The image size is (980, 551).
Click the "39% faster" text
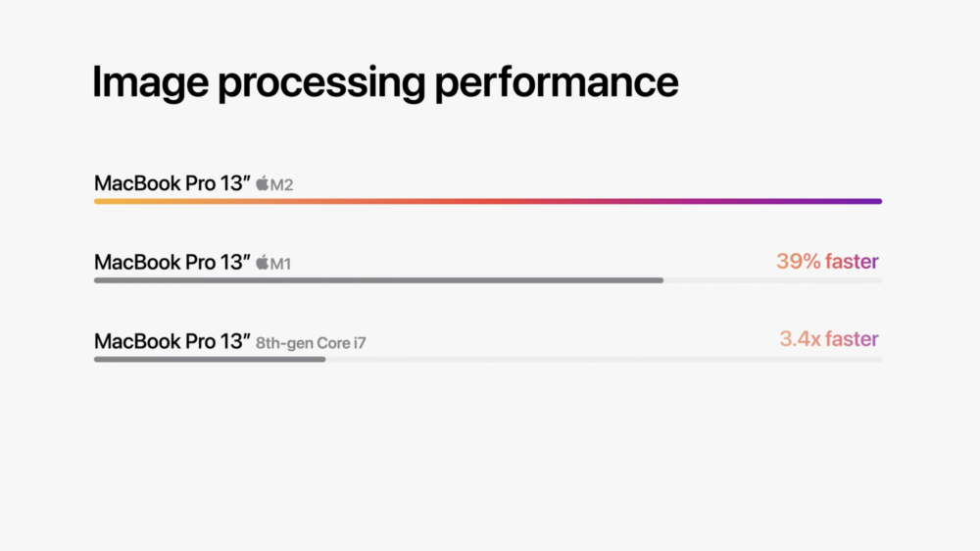tap(827, 262)
